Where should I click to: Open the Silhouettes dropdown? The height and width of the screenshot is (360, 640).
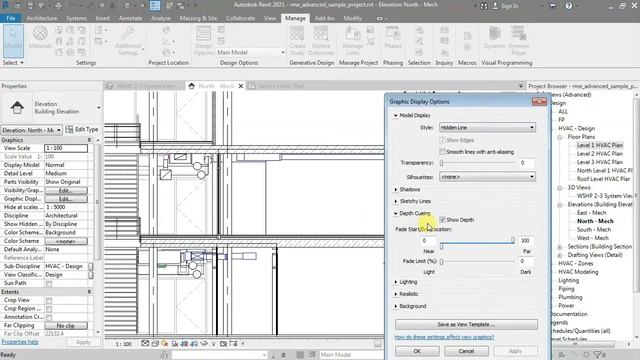coord(487,177)
